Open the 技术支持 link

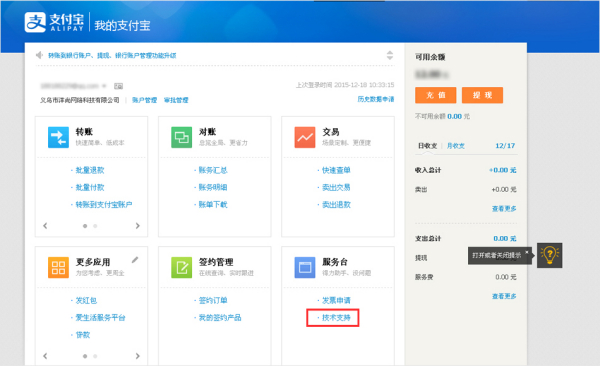click(336, 317)
